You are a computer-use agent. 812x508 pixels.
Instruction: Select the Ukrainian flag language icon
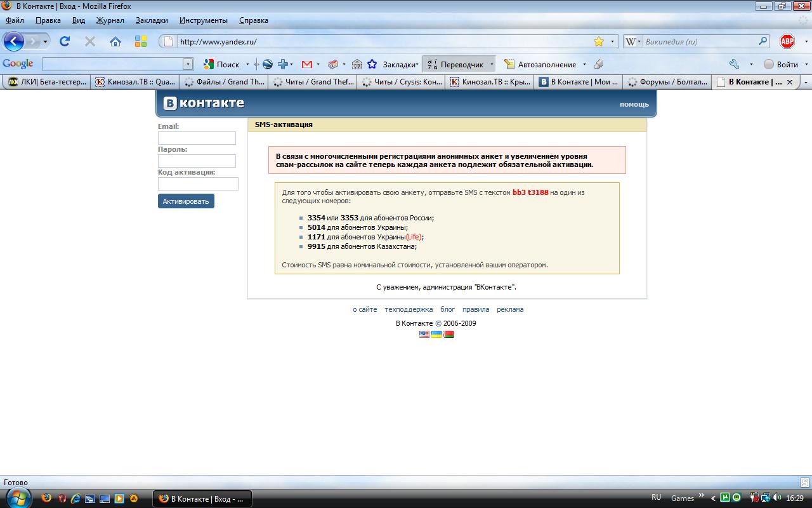436,334
